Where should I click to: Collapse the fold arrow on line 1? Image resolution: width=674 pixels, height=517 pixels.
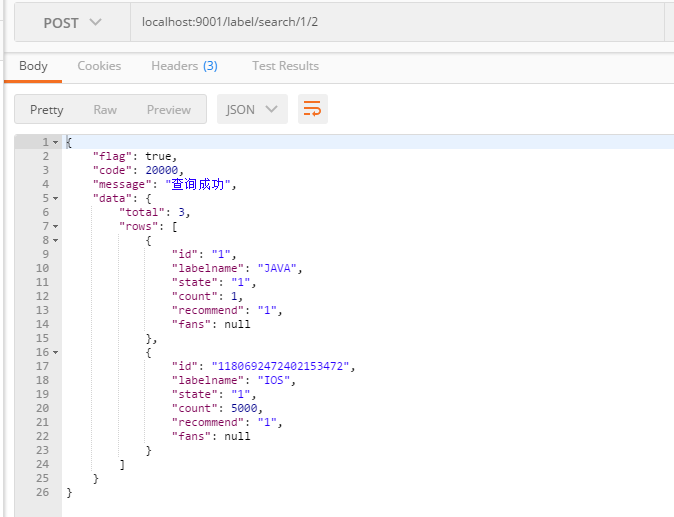(55, 142)
